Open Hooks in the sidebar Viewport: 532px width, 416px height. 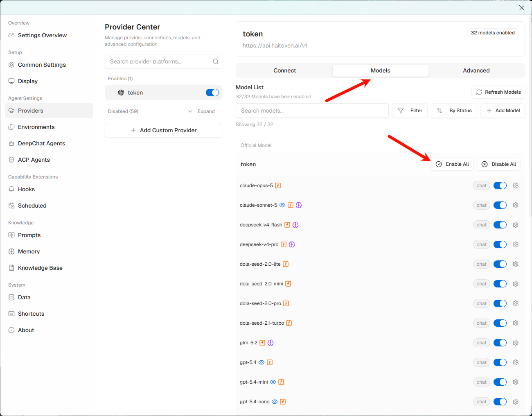tap(49, 189)
